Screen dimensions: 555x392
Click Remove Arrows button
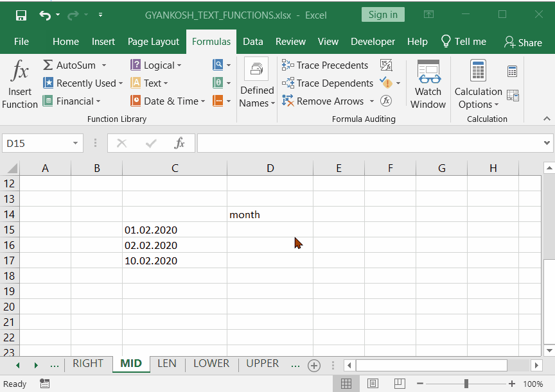(323, 101)
